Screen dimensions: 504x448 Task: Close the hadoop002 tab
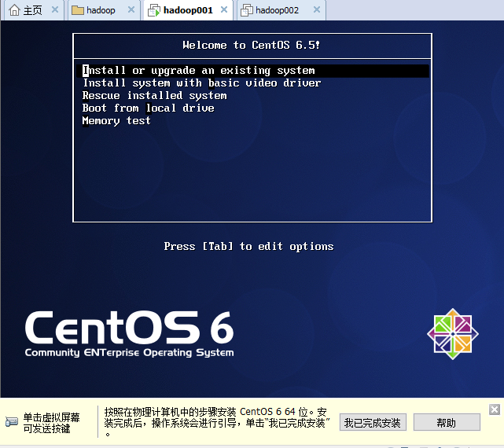coord(317,10)
